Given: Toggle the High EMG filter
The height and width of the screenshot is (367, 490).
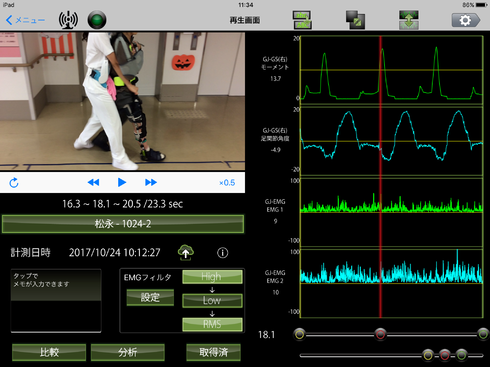Looking at the screenshot, I should click(x=212, y=277).
